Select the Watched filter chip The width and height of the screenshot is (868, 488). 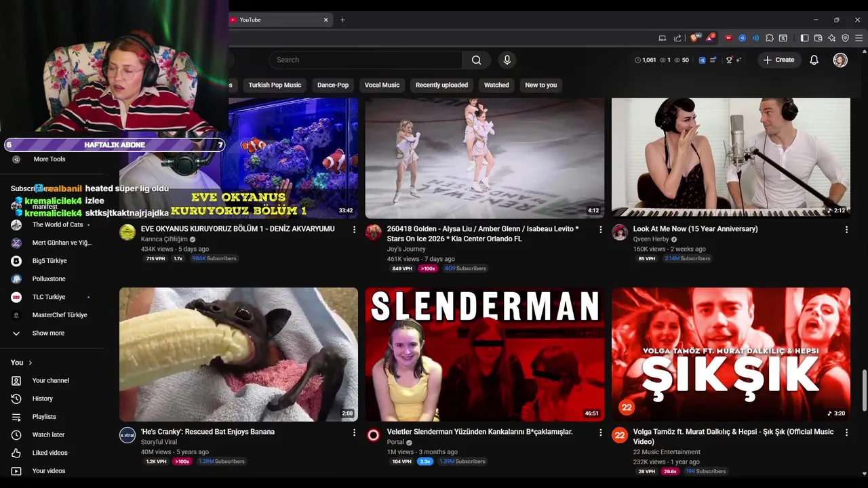pyautogui.click(x=496, y=85)
